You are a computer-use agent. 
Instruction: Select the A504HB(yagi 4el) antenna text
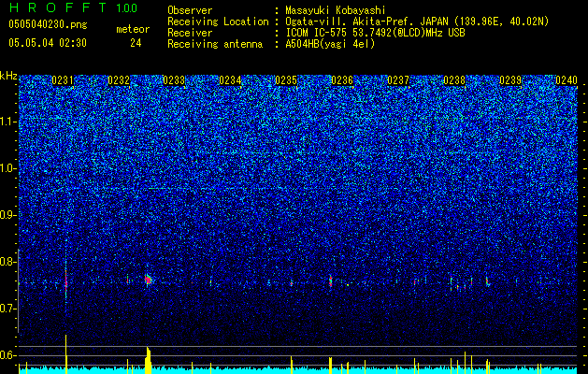[x=330, y=44]
